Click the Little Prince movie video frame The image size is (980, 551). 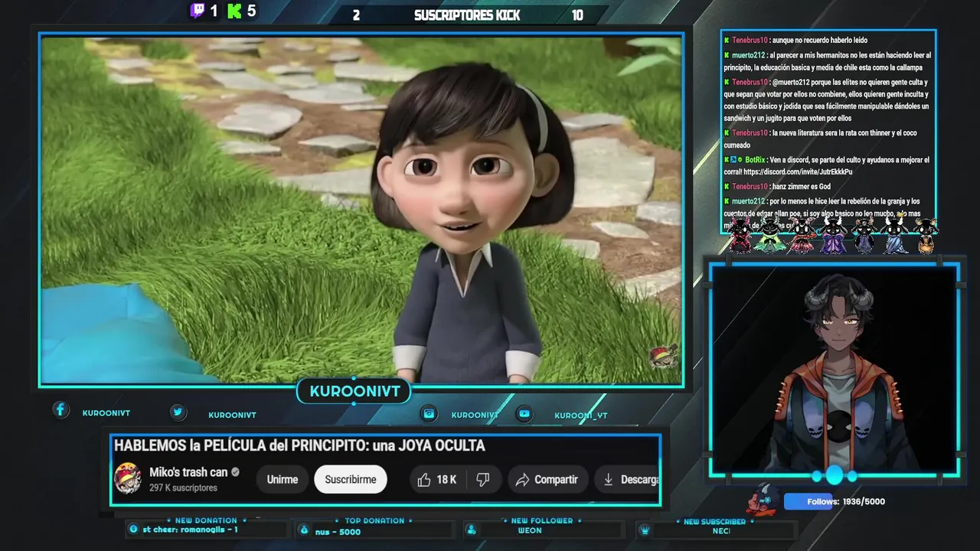pos(361,210)
